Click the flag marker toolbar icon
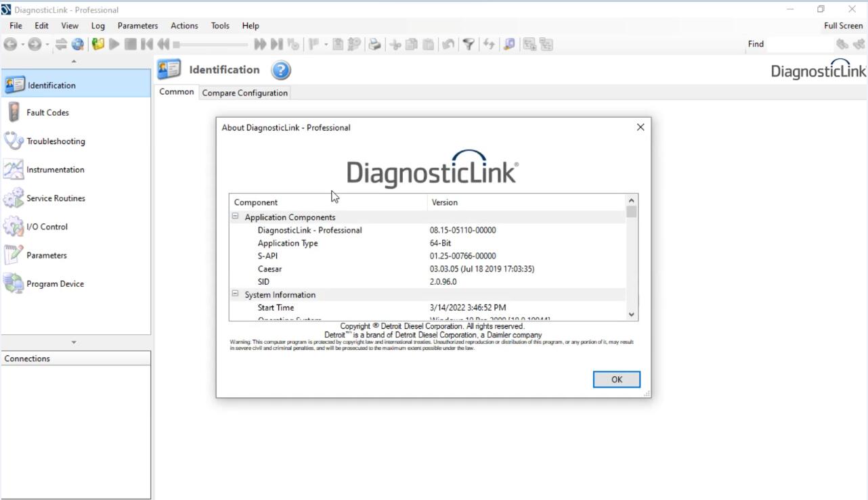This screenshot has width=868, height=500. click(313, 44)
